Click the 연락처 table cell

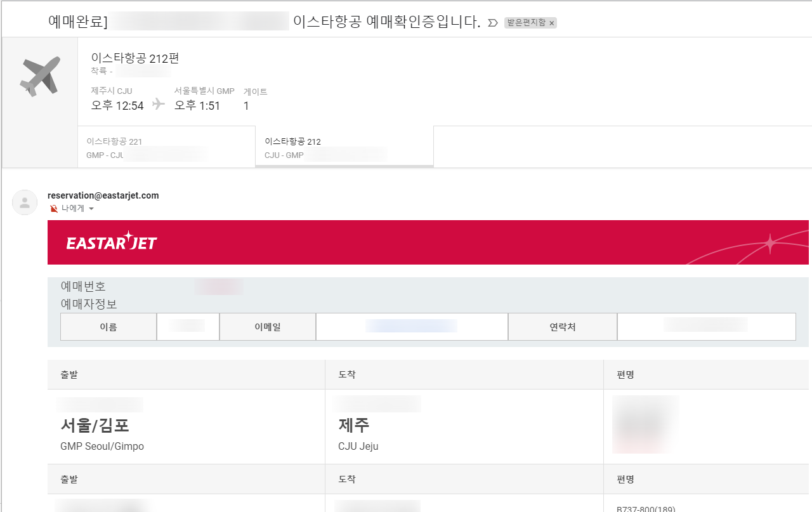click(x=563, y=327)
